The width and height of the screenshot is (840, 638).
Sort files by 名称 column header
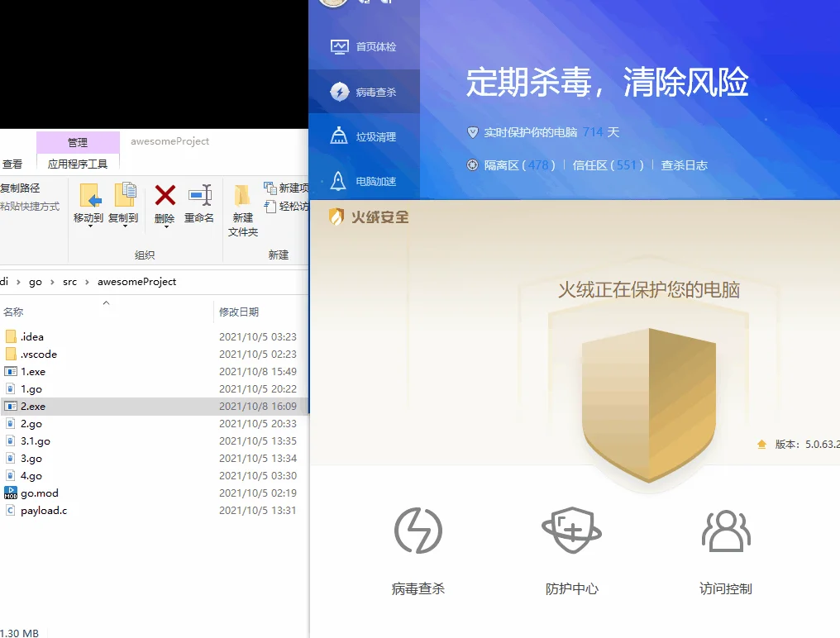[x=13, y=312]
